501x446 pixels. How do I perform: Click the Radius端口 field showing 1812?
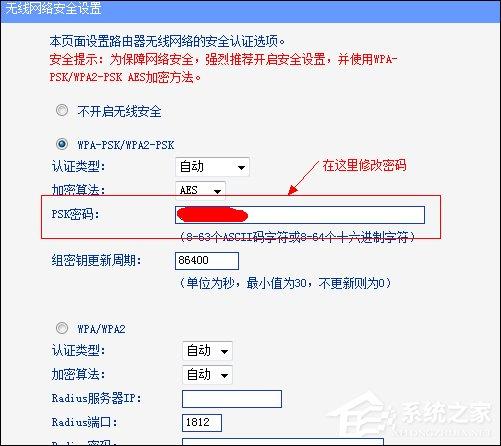click(x=202, y=423)
